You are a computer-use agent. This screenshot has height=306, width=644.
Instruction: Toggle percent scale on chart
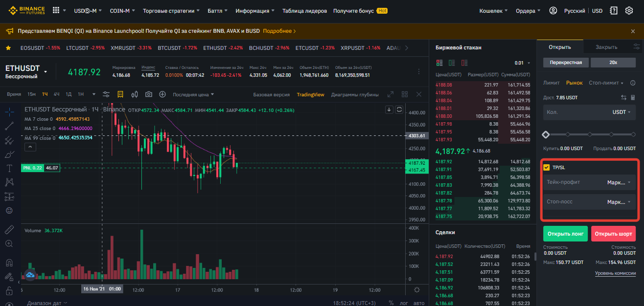(x=391, y=303)
